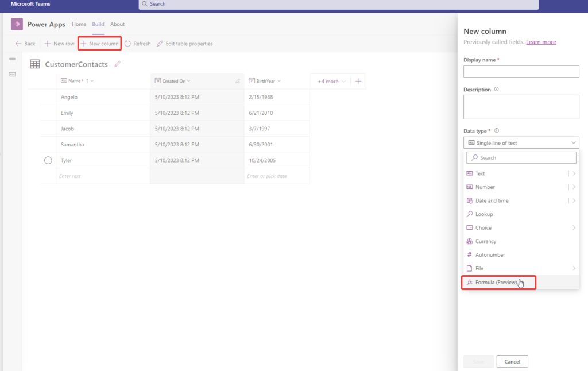Click the Microsoft Teams search bar
Image resolution: width=588 pixels, height=371 pixels.
[339, 4]
